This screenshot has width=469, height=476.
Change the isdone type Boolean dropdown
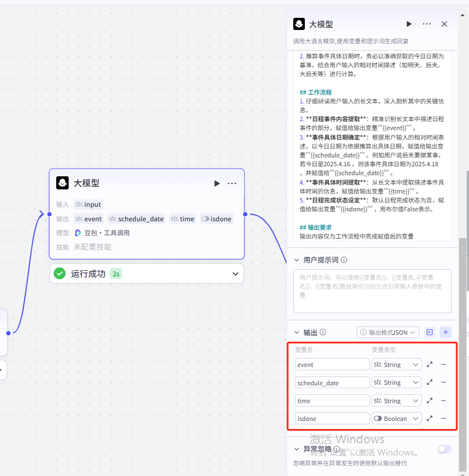[x=397, y=418]
